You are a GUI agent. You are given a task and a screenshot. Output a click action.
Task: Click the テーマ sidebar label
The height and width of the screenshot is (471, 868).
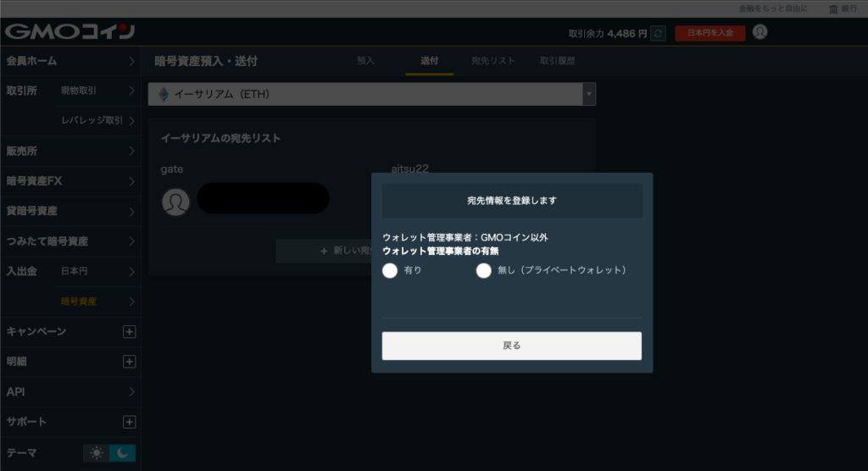tap(21, 453)
